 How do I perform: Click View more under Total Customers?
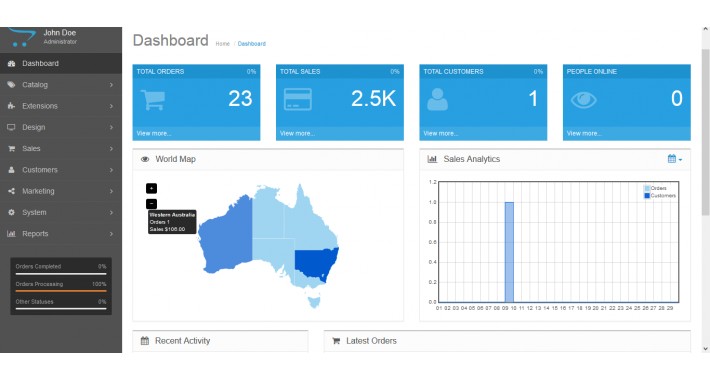(441, 134)
